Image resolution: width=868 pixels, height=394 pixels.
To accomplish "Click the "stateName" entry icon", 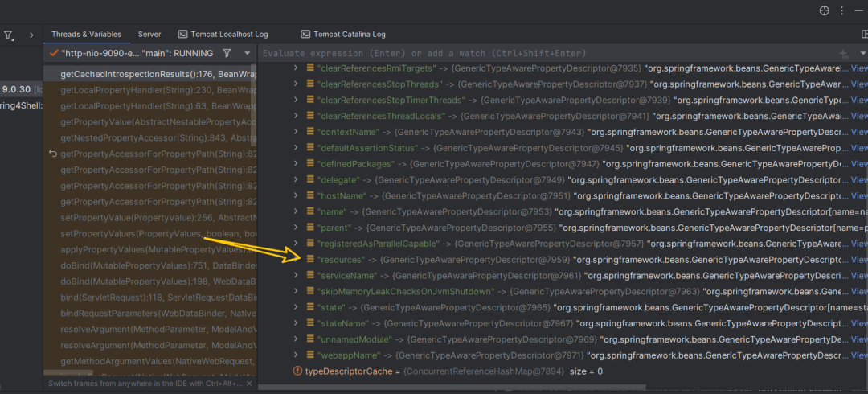I will [310, 323].
